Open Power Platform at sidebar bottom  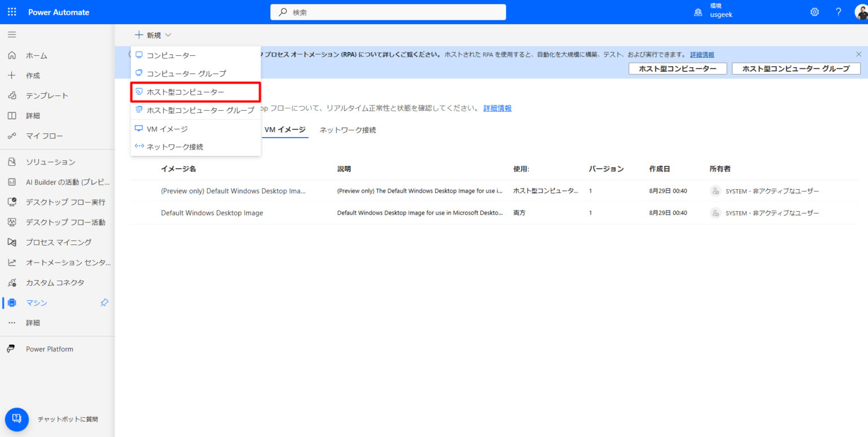(x=49, y=348)
